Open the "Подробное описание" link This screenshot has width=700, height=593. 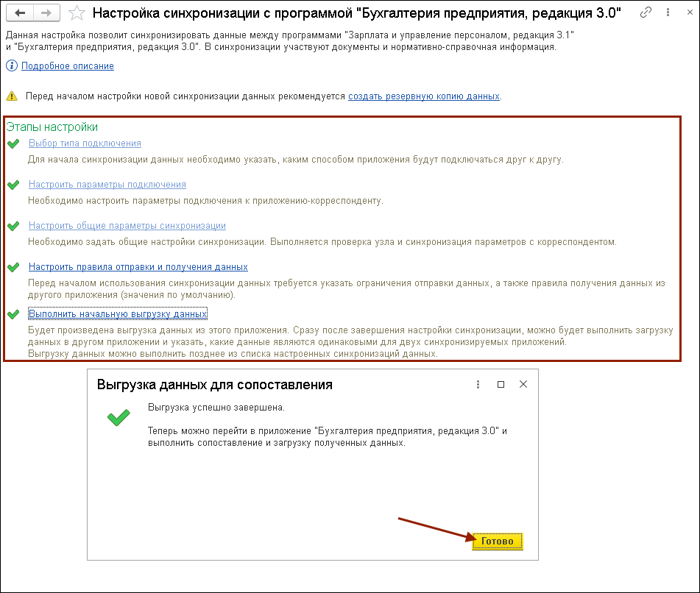coord(68,65)
